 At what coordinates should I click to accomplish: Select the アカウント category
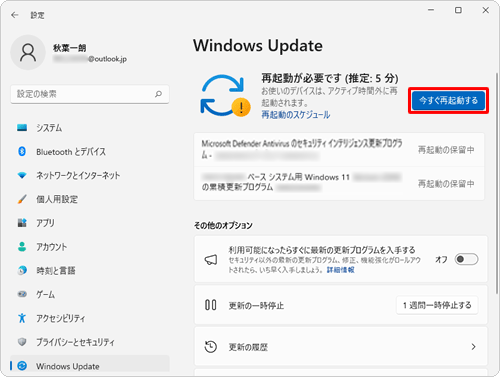click(90, 247)
